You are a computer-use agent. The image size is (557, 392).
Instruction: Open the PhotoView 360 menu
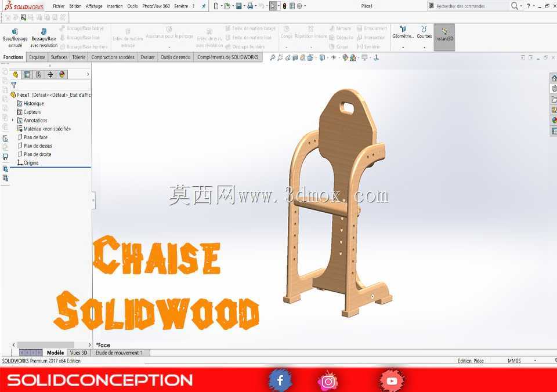pos(156,6)
